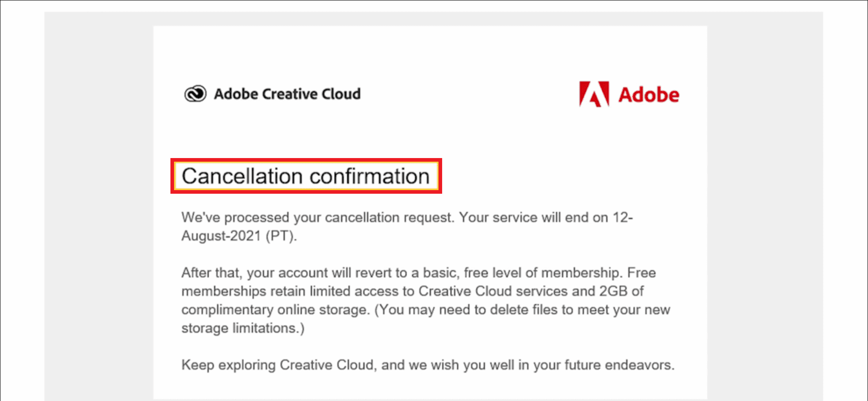
Task: Click the "Adobe Creative Cloud" header text
Action: 287,94
